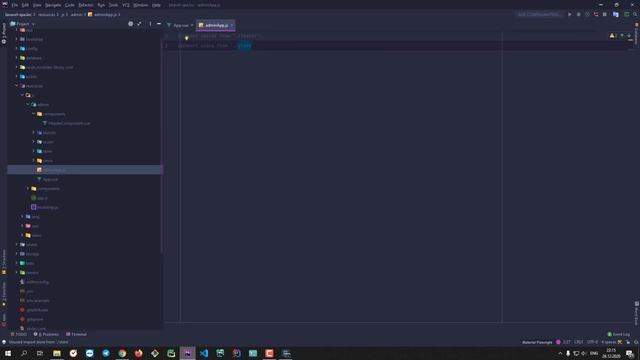
Task: Collapse the resources folder
Action: [17, 86]
